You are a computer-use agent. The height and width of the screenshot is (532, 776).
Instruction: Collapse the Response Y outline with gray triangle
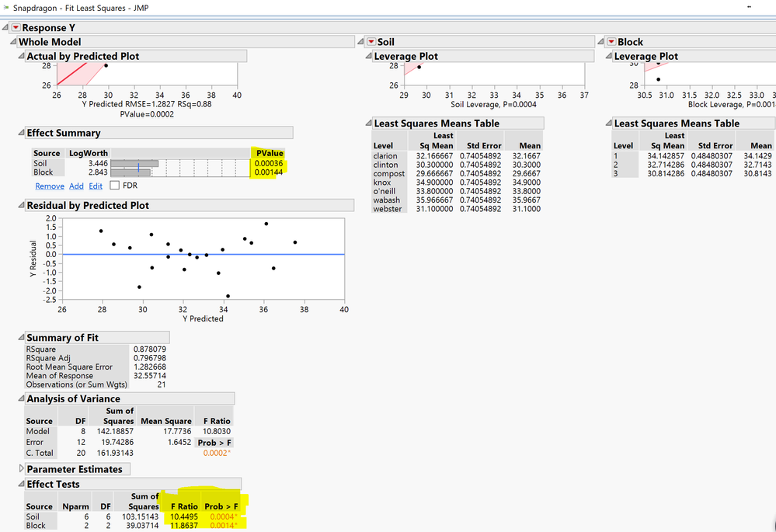(x=5, y=28)
